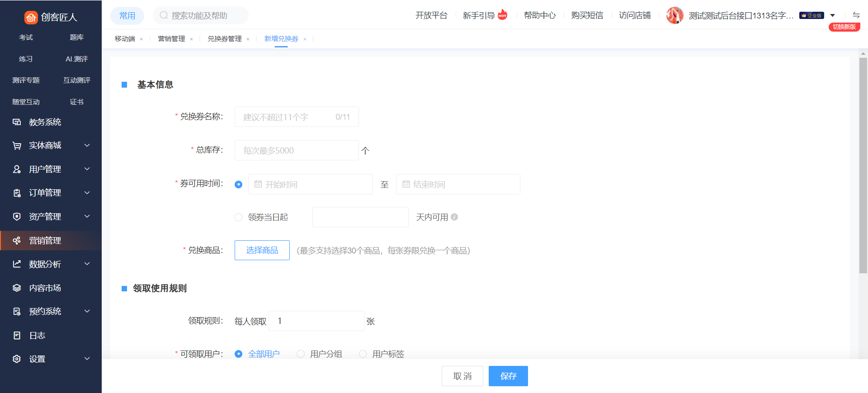Click the 选择商品 button
The height and width of the screenshot is (393, 868).
click(x=262, y=250)
